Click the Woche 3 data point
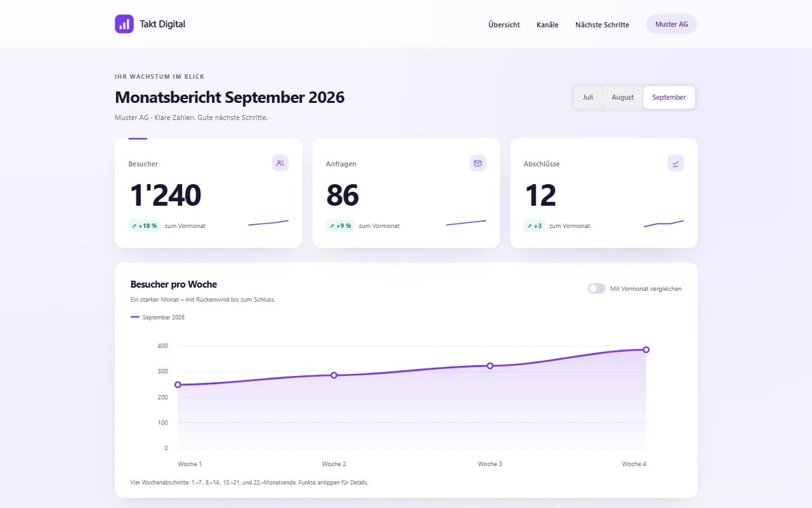 click(x=490, y=366)
